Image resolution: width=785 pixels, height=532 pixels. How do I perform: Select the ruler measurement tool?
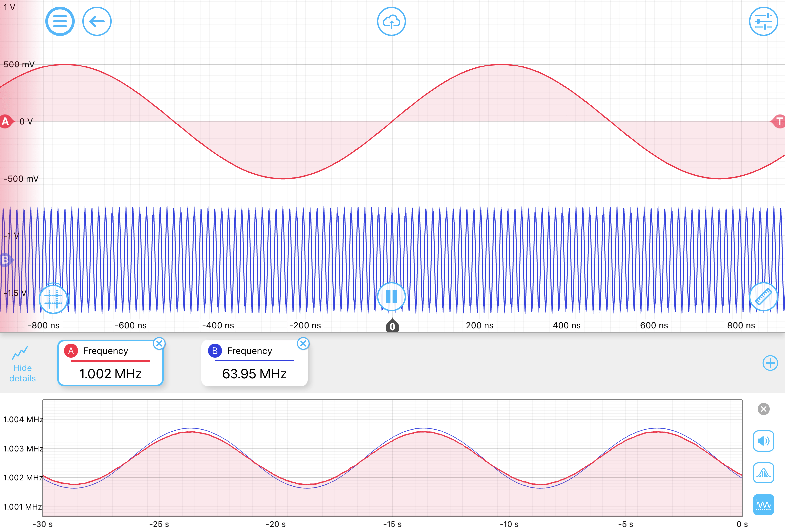(763, 297)
